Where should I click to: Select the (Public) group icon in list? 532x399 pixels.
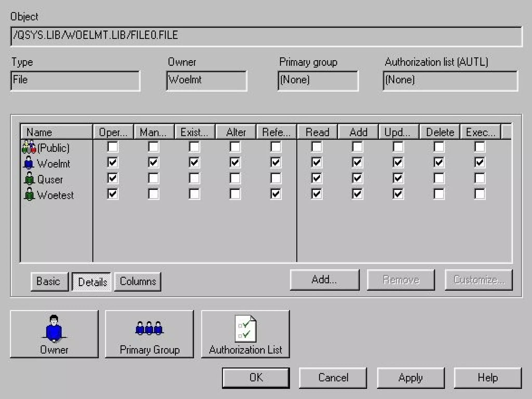(x=29, y=147)
